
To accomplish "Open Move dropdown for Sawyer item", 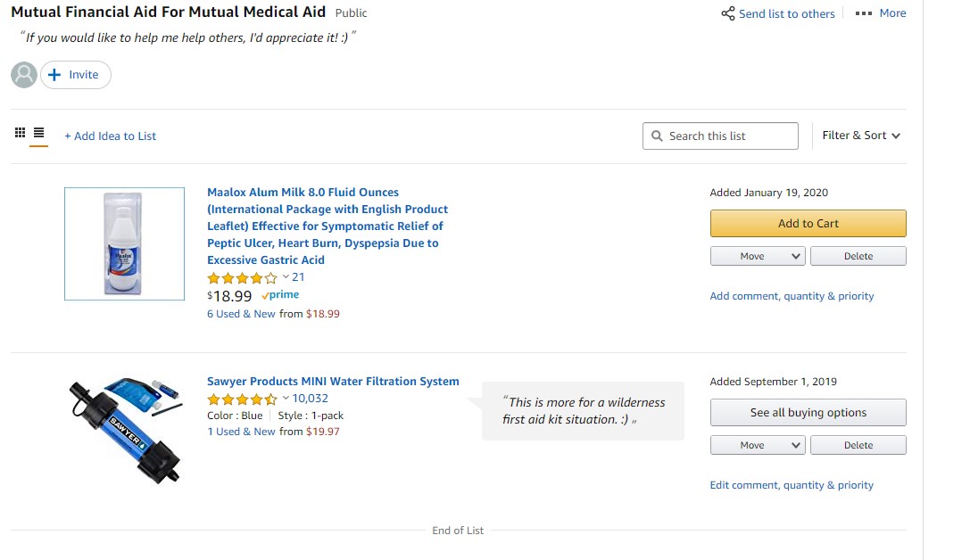I will (758, 445).
